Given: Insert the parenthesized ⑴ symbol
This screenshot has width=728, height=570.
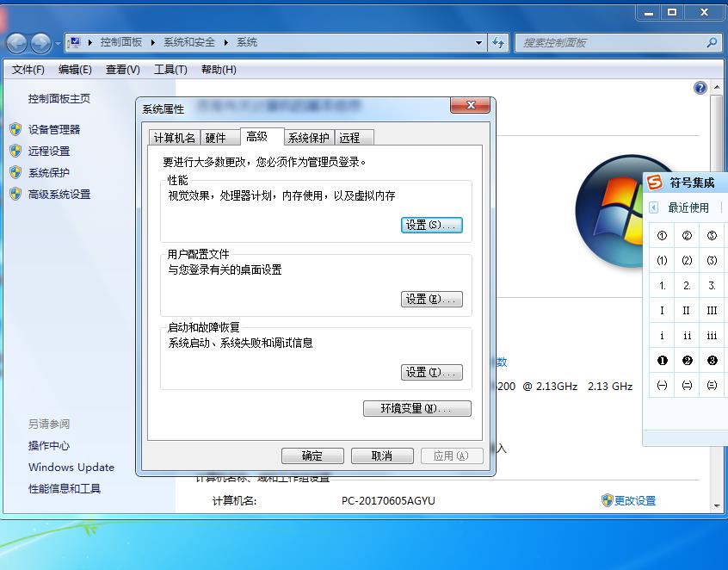Looking at the screenshot, I should (662, 260).
